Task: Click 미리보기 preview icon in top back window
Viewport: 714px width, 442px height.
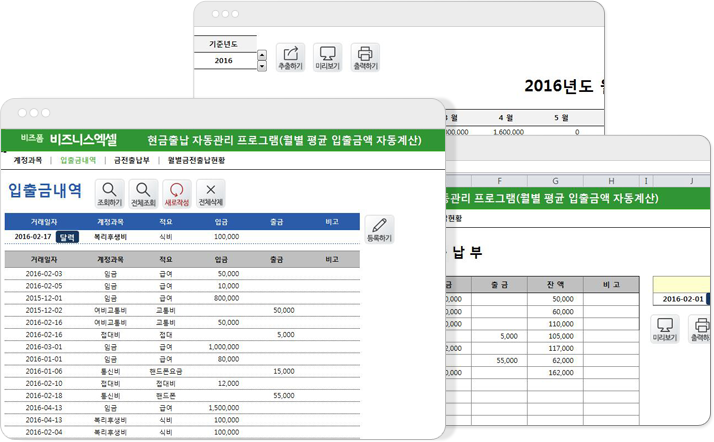Action: [x=327, y=58]
